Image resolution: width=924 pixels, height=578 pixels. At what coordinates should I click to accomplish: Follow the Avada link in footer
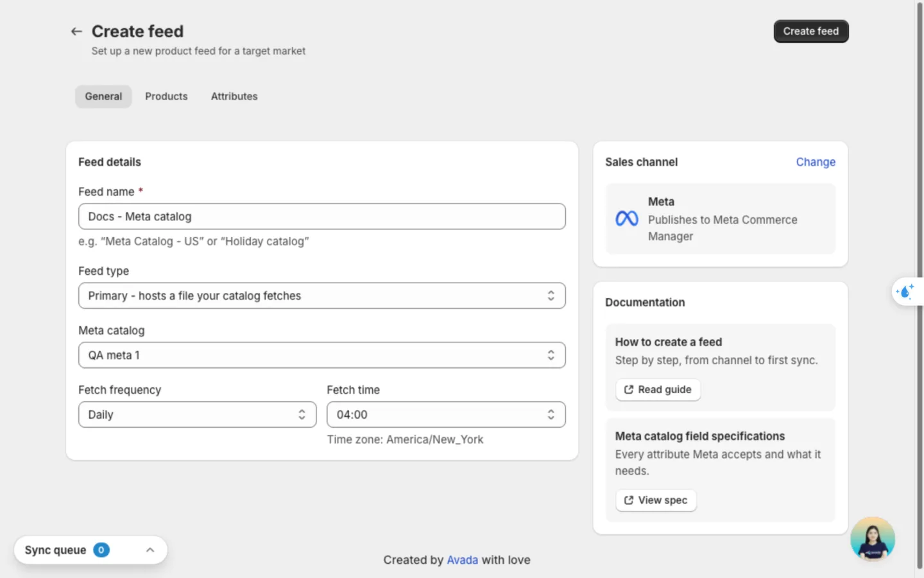(x=462, y=560)
